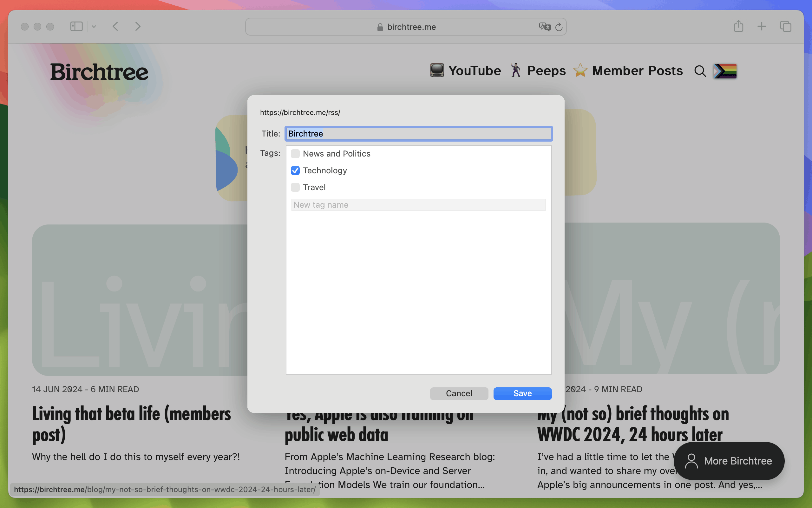Image resolution: width=812 pixels, height=508 pixels.
Task: Open the WWDC 2024 thoughts post title
Action: (x=633, y=424)
